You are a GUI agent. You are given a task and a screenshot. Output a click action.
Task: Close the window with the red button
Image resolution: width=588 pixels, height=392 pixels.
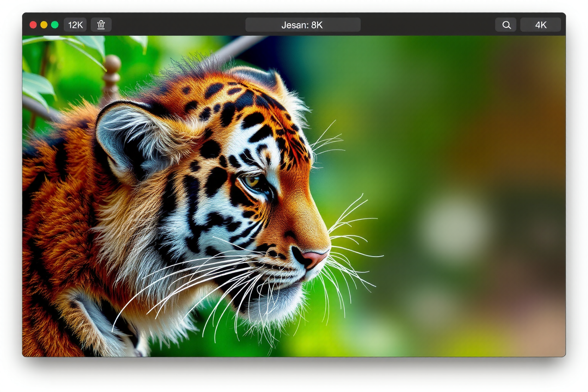point(33,25)
